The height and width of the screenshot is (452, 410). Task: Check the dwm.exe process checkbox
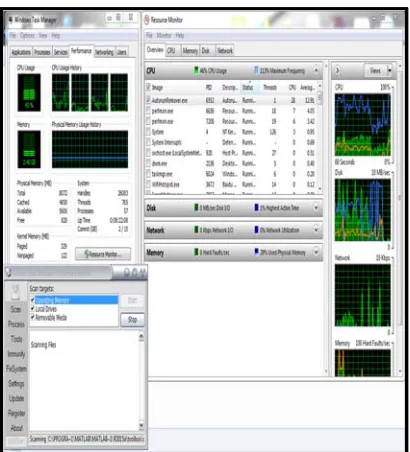[x=149, y=163]
